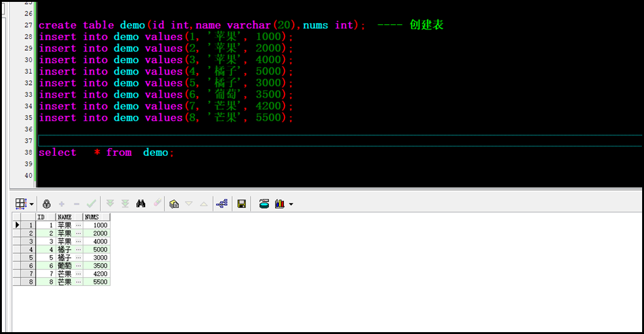
Task: Click editor line number 38
Action: coord(28,153)
